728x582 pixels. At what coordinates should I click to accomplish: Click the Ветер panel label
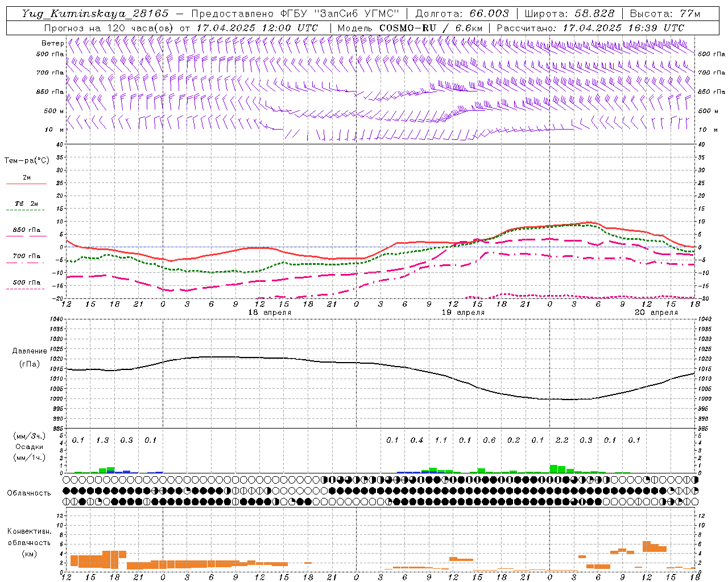click(53, 43)
